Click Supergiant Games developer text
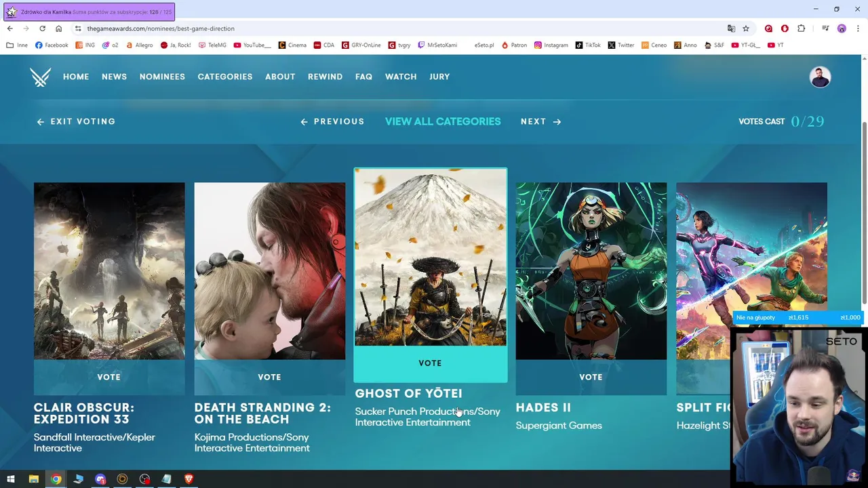This screenshot has height=488, width=868. click(x=559, y=426)
